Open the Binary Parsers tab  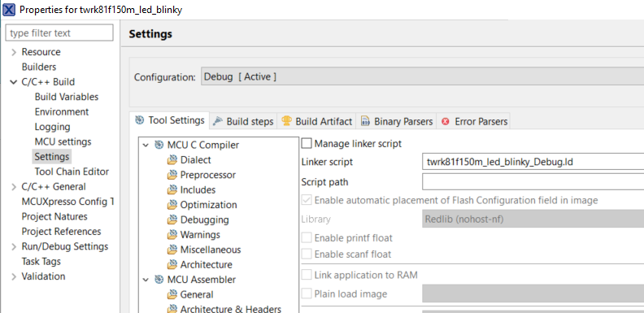(397, 122)
